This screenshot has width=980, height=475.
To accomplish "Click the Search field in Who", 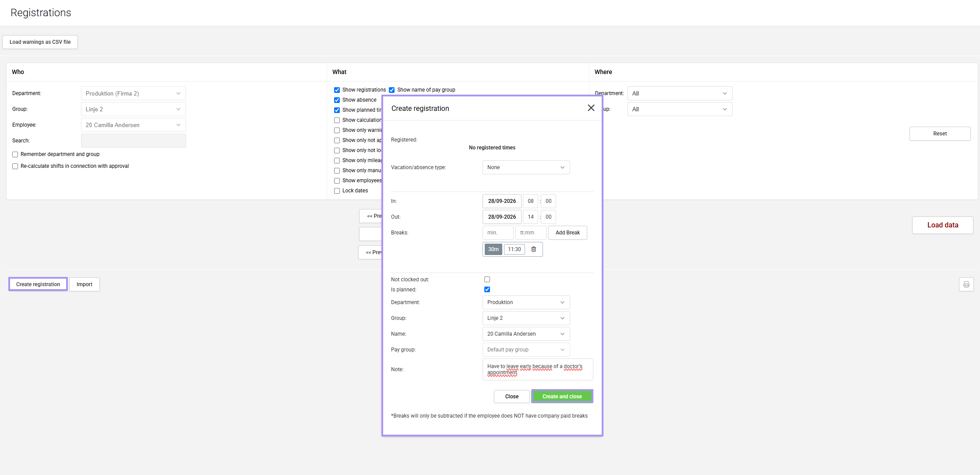I will [133, 141].
